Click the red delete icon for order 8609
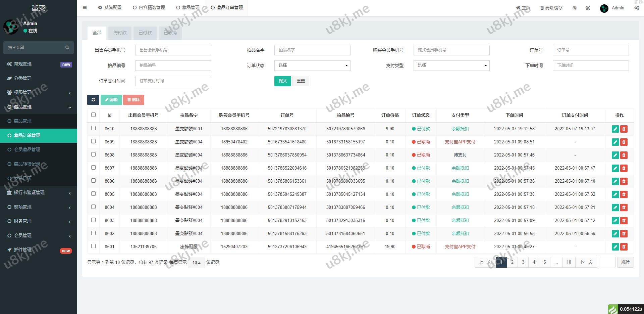This screenshot has width=644, height=314. coord(624,142)
